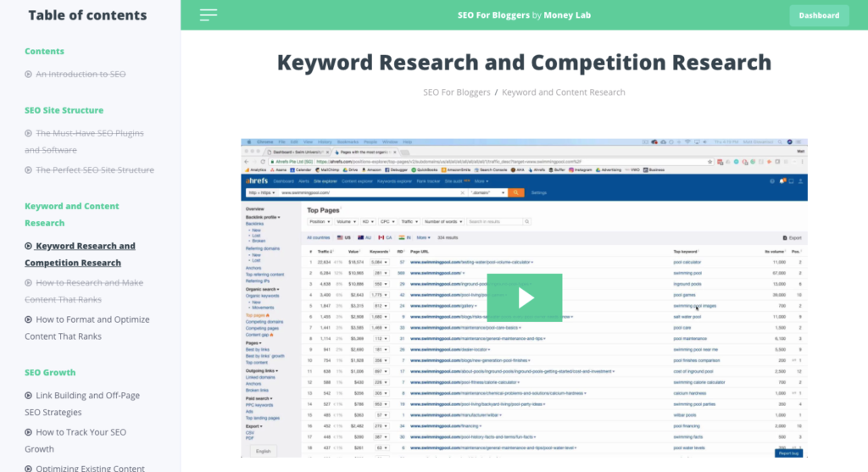Viewport: 868px width, 472px height.
Task: Open Link Building and Off-Page SEO Strategies
Action: point(82,403)
